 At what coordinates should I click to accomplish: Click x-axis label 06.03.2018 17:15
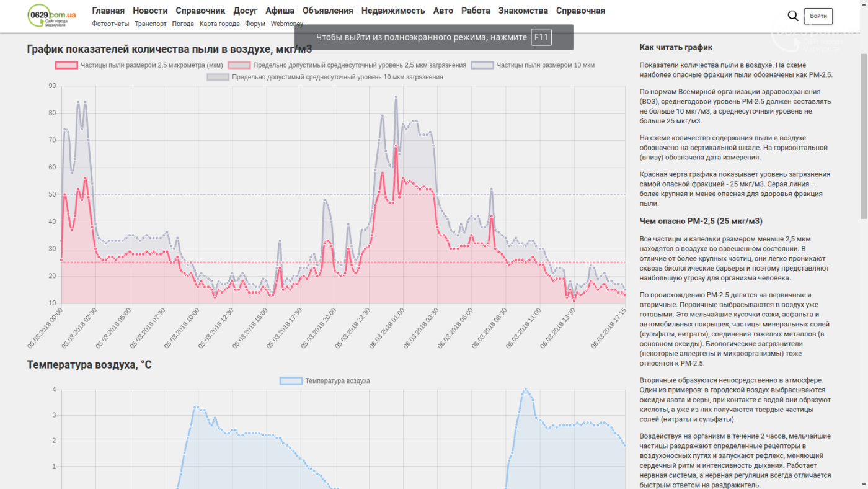pyautogui.click(x=608, y=328)
